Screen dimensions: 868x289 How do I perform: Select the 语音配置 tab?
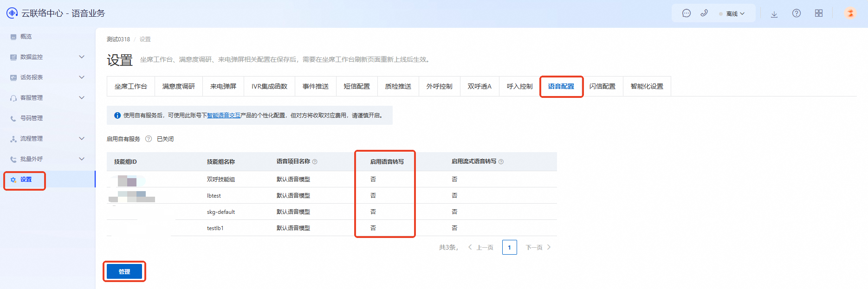(x=561, y=86)
